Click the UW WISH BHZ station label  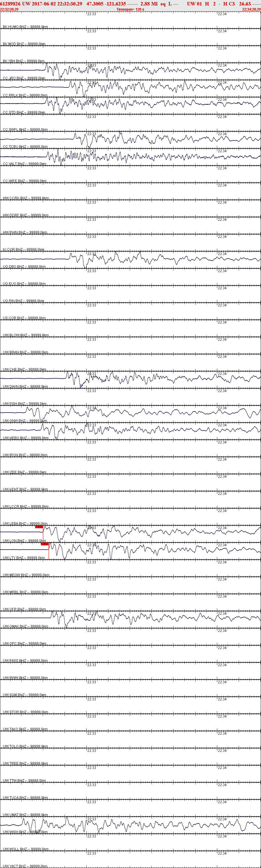tap(25, 832)
